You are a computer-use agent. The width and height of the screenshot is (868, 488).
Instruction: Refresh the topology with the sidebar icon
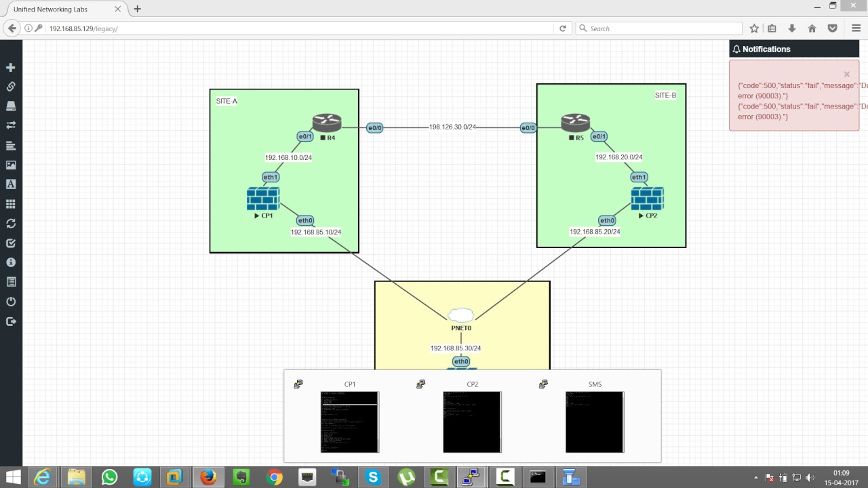click(x=11, y=223)
